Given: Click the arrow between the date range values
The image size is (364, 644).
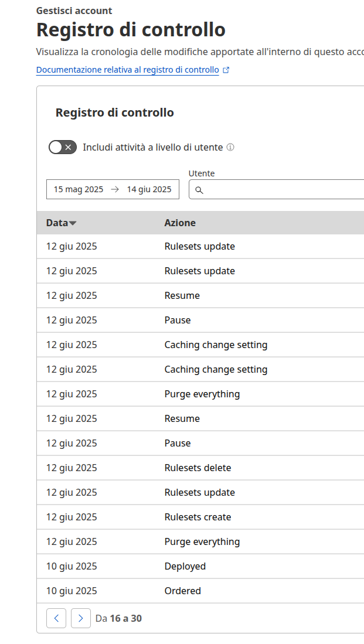Looking at the screenshot, I should click(115, 189).
